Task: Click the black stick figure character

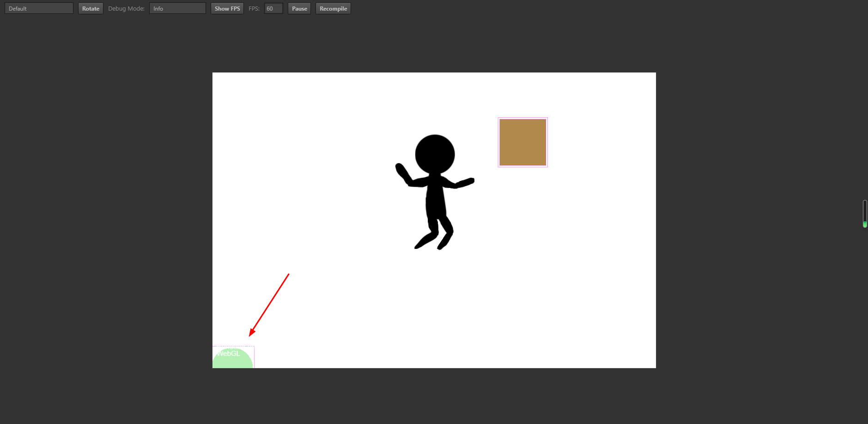Action: [434, 192]
